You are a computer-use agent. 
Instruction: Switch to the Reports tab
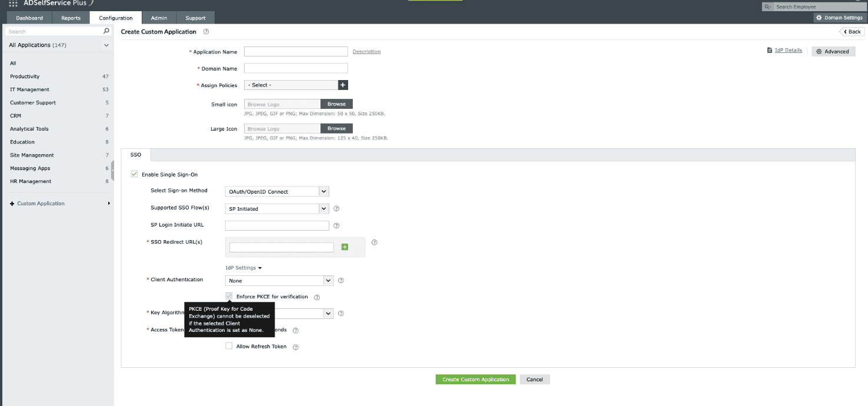tap(71, 18)
